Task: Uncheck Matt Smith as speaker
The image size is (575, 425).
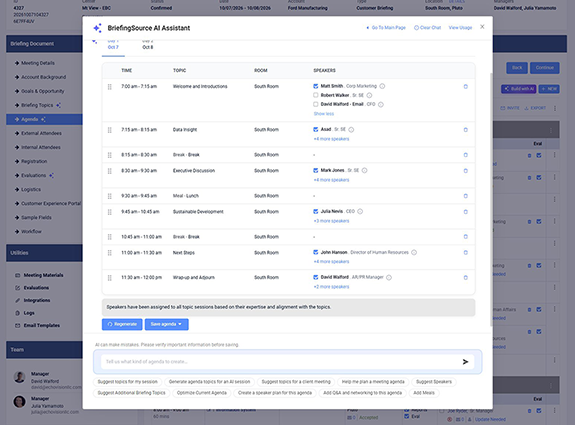Action: coord(315,86)
